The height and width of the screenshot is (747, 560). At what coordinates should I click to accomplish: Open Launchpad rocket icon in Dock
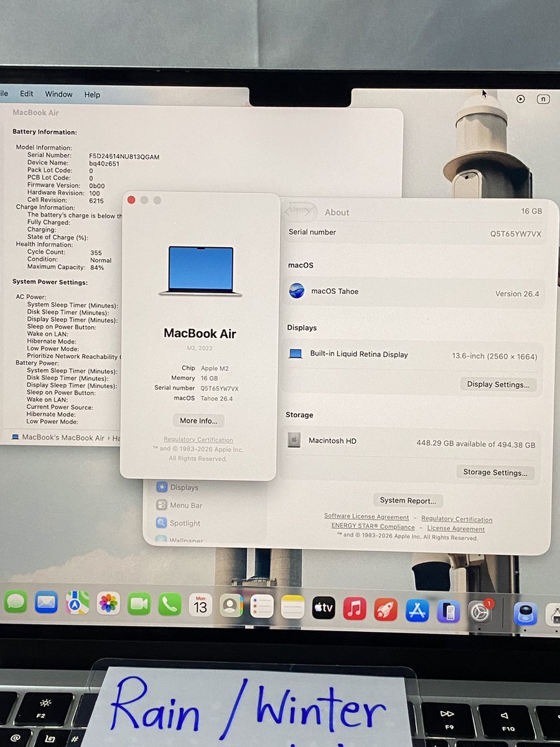386,609
